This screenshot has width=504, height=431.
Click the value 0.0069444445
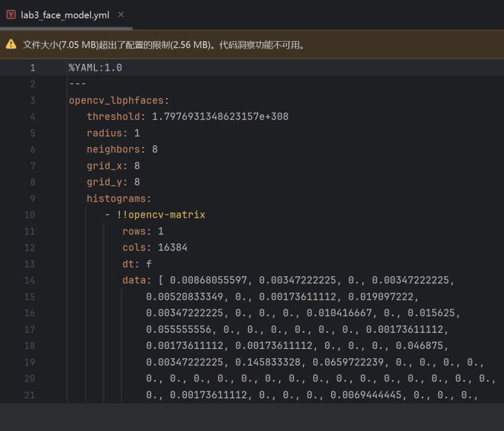[x=366, y=395]
